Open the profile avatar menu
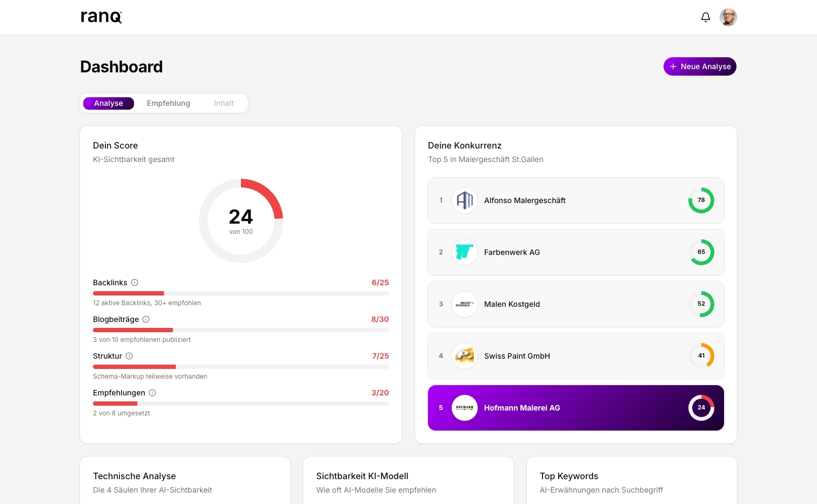The height and width of the screenshot is (504, 817). click(728, 17)
